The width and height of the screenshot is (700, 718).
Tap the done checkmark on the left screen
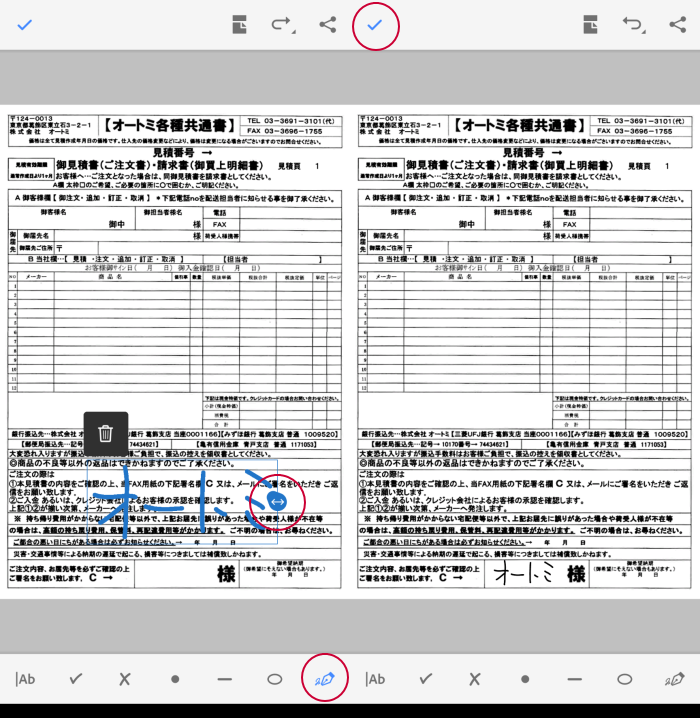25,25
